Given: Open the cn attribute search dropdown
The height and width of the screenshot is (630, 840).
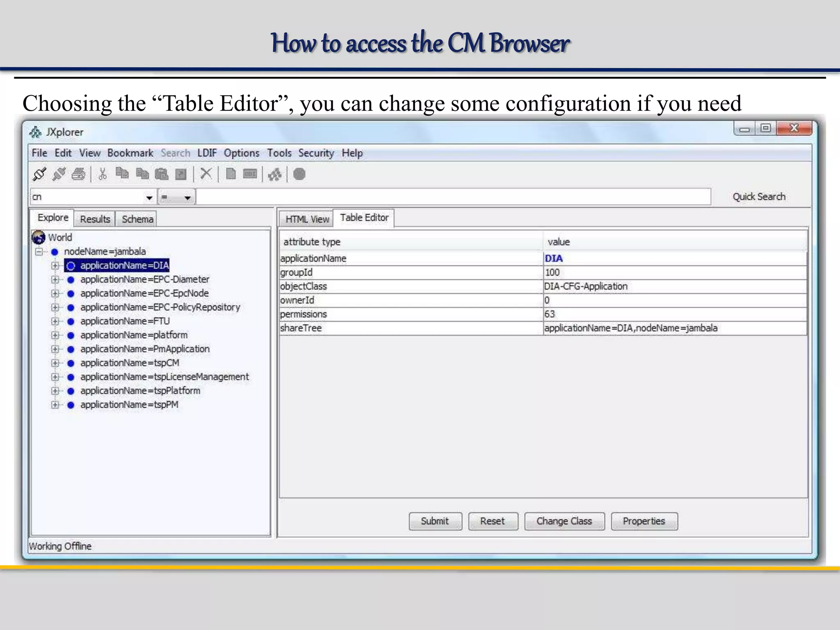Looking at the screenshot, I should coord(149,198).
